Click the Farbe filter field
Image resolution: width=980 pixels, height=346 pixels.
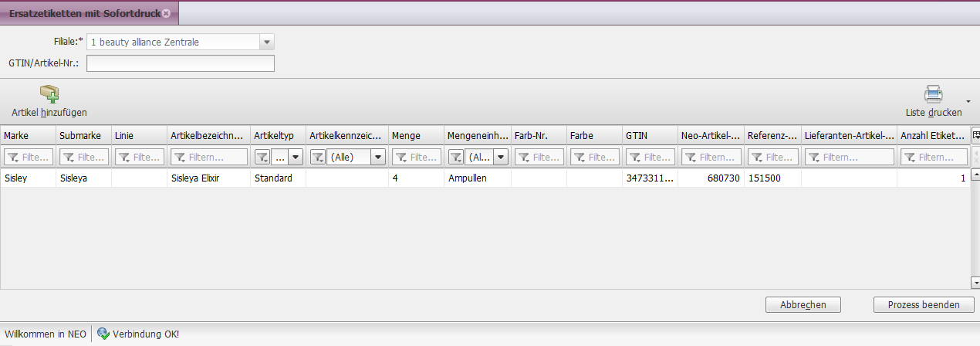(595, 157)
